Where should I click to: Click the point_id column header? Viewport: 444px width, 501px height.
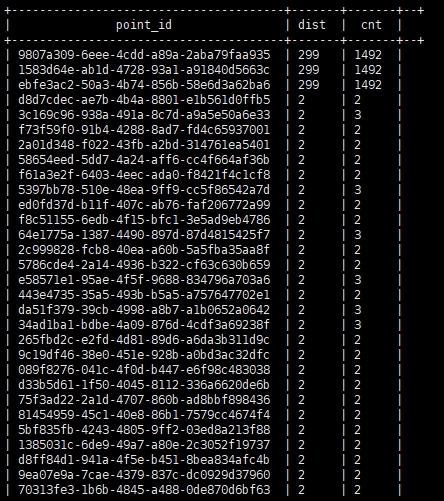144,25
